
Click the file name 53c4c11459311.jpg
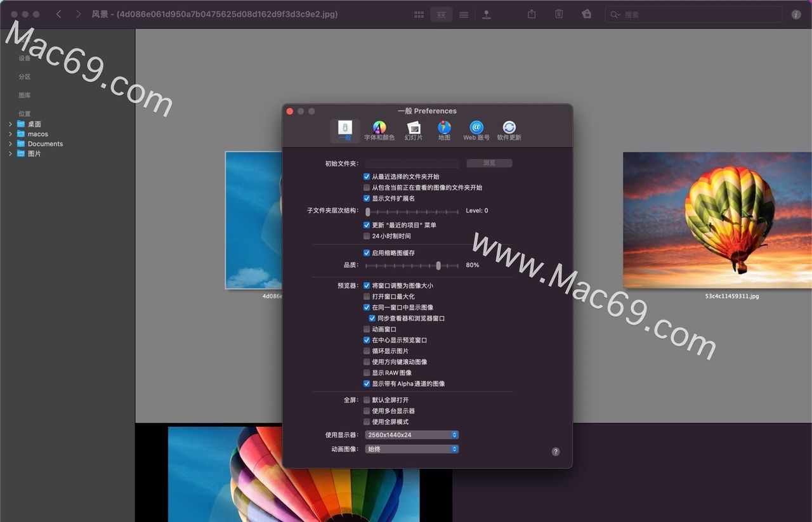coord(732,296)
